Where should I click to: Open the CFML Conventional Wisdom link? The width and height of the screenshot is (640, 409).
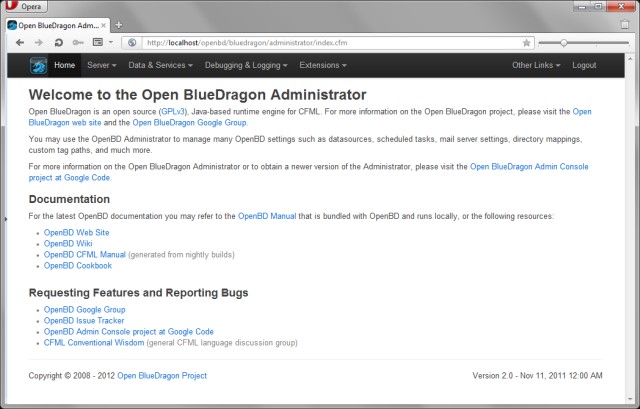[94, 342]
